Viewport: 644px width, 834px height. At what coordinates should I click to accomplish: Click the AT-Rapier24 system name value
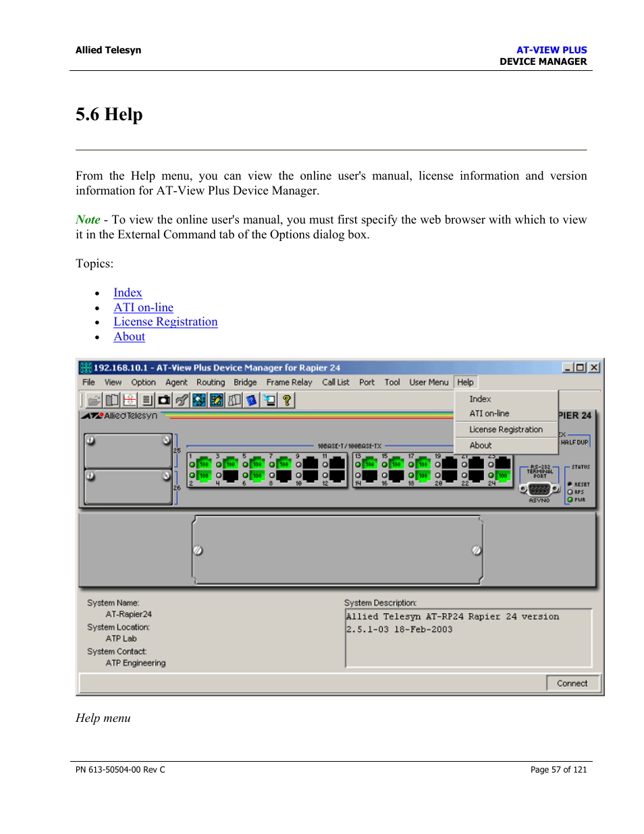[x=128, y=615]
